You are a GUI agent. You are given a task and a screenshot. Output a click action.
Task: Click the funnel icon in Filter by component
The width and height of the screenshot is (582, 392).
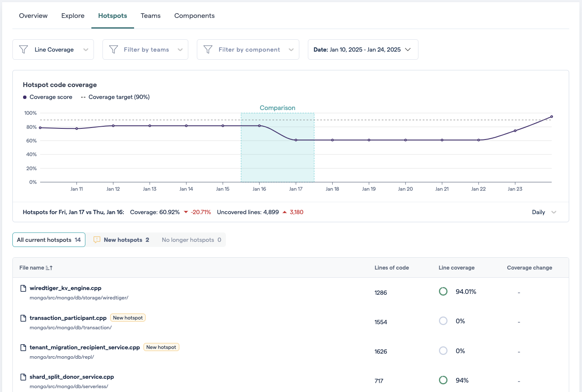(x=208, y=49)
